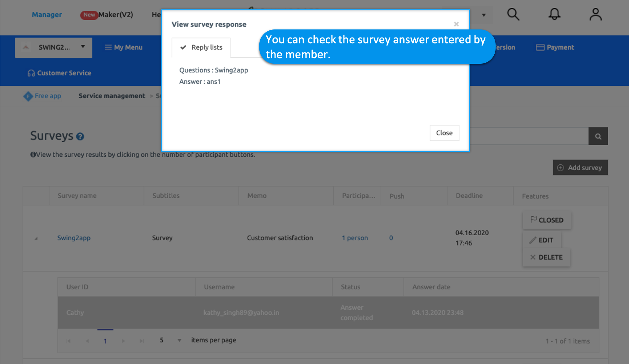This screenshot has width=629, height=364.
Task: Open the user profile icon
Action: coord(595,15)
